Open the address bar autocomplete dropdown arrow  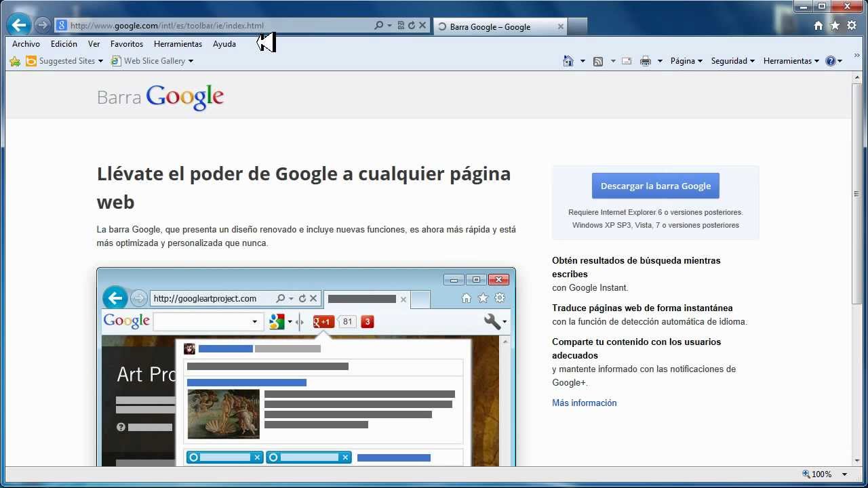click(389, 26)
